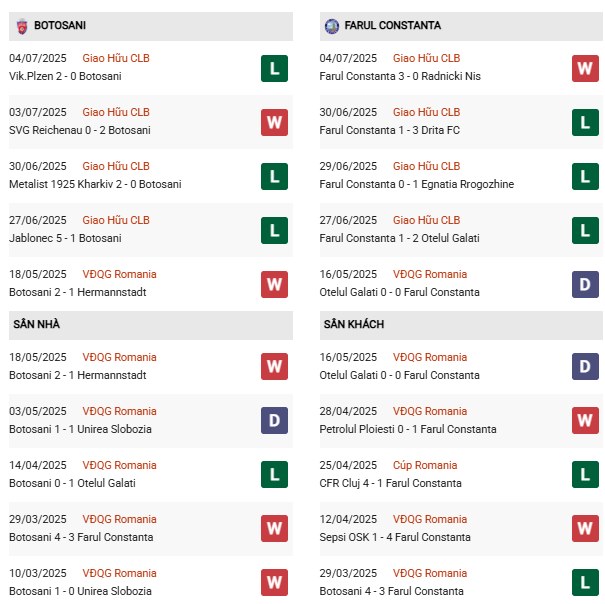Click the Farul Constanta club crest icon

pyautogui.click(x=332, y=25)
